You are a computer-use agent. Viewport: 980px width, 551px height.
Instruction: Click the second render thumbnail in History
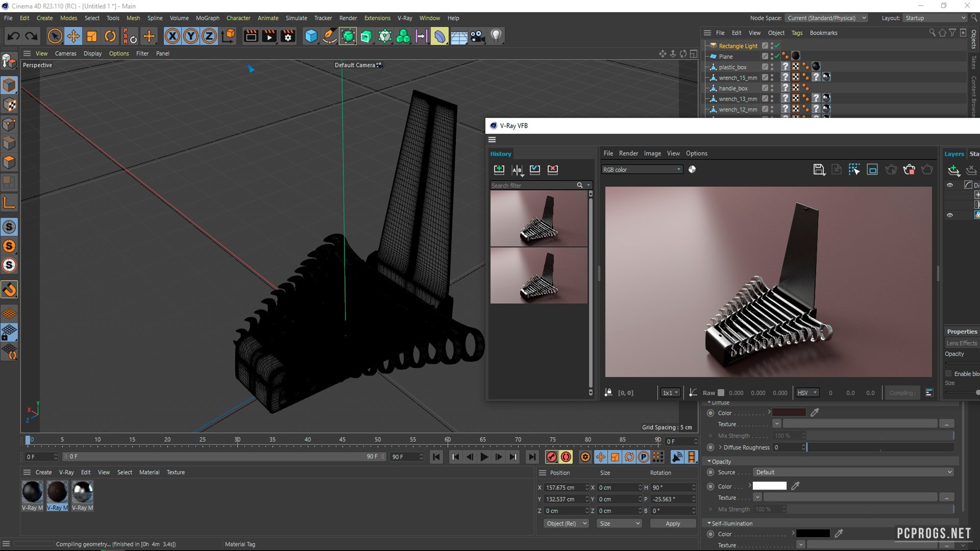538,277
